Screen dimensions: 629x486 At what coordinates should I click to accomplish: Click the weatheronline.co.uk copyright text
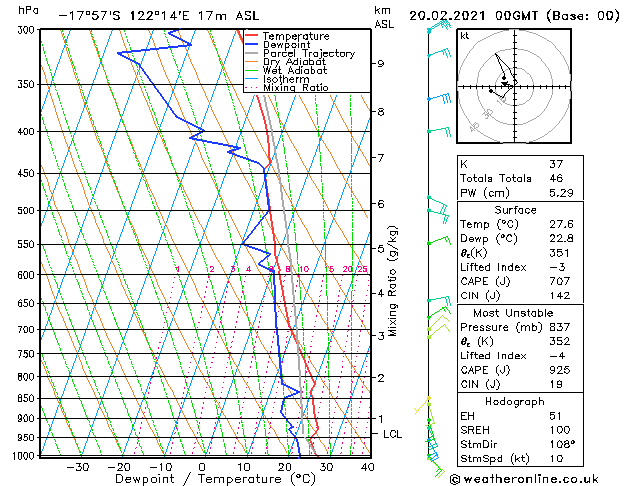pos(524,479)
